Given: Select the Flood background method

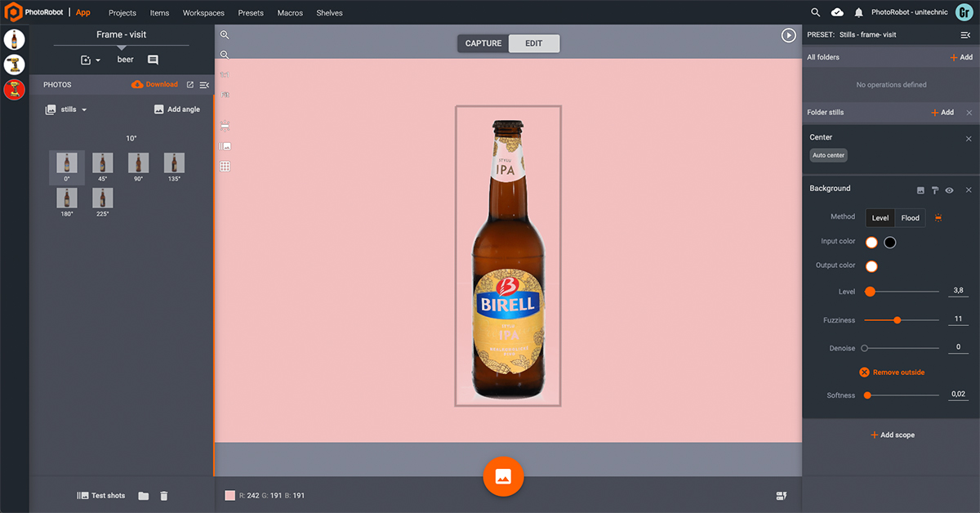Looking at the screenshot, I should tap(910, 217).
